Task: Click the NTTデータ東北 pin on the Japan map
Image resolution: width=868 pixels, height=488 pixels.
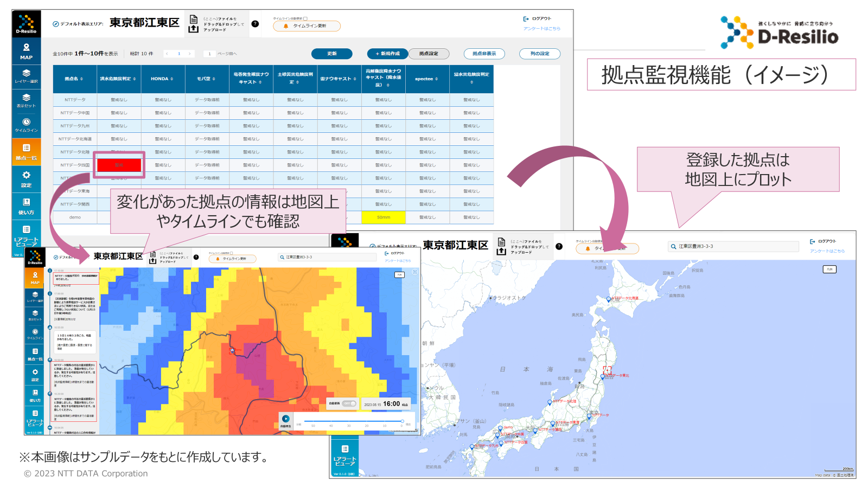Action: tap(603, 376)
